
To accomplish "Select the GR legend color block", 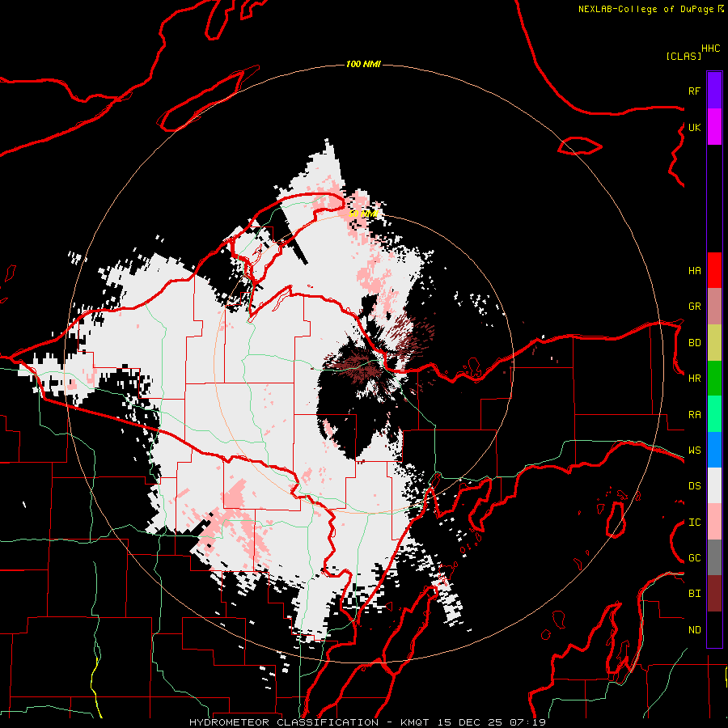I will [714, 307].
